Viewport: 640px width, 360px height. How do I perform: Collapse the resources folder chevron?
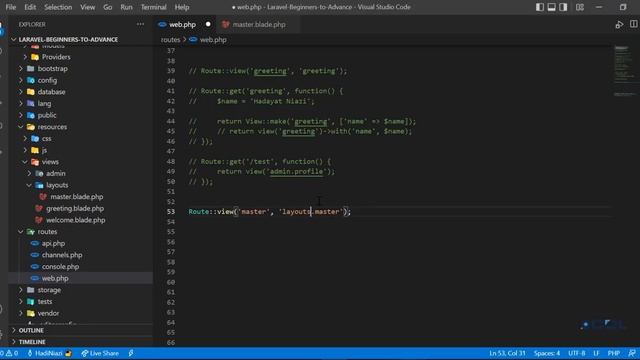(x=21, y=127)
